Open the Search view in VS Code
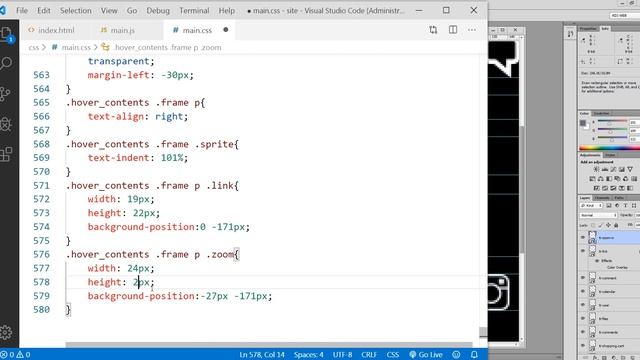 6,63
